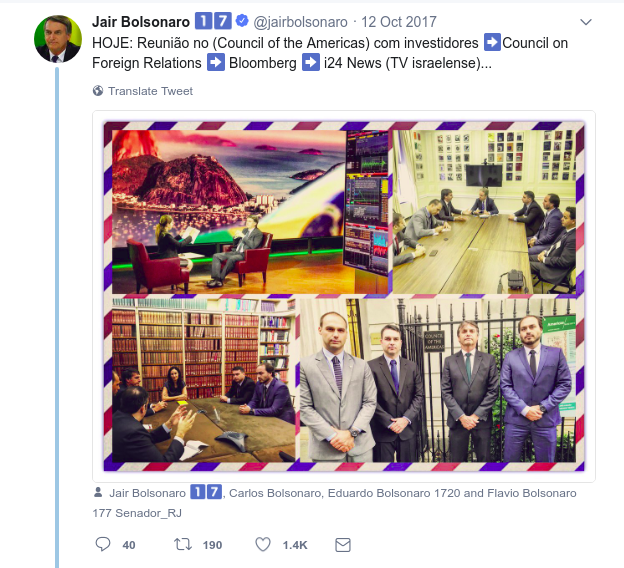Click the tagged people person icon
This screenshot has height=568, width=624.
(98, 492)
